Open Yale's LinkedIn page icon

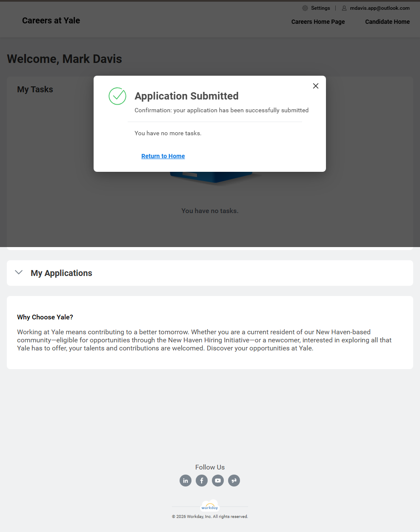pos(186,481)
